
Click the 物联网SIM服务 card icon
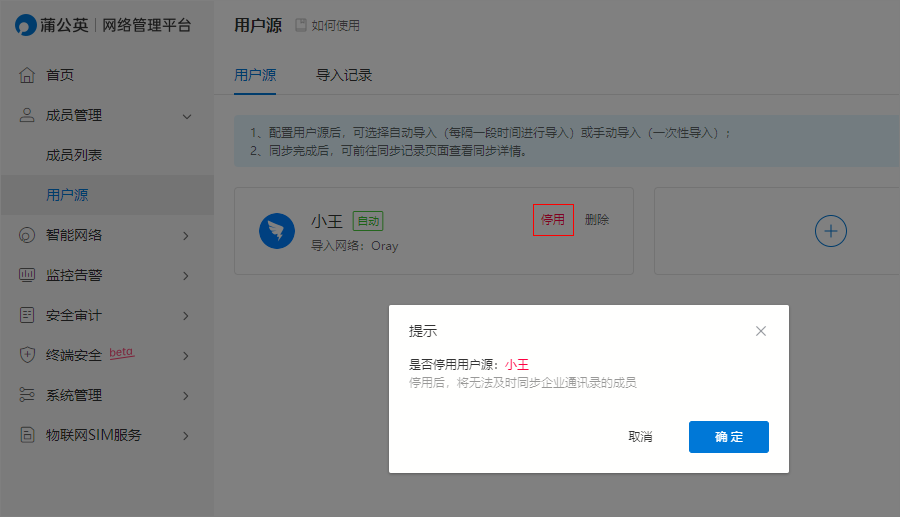[27, 435]
